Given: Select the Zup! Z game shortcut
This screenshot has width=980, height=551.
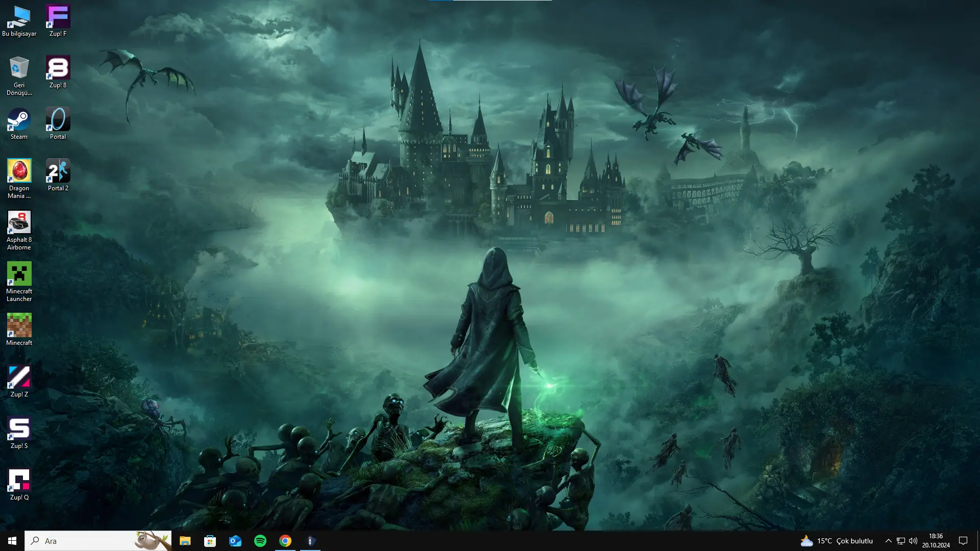Looking at the screenshot, I should (19, 382).
